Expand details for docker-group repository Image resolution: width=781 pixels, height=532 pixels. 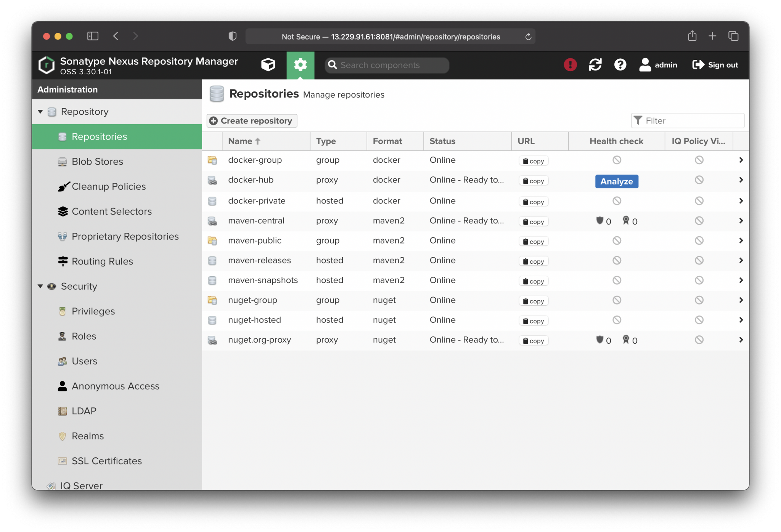click(x=741, y=160)
